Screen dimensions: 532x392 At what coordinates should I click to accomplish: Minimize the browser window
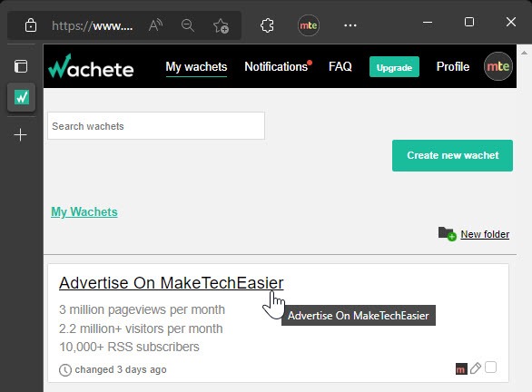pyautogui.click(x=428, y=23)
